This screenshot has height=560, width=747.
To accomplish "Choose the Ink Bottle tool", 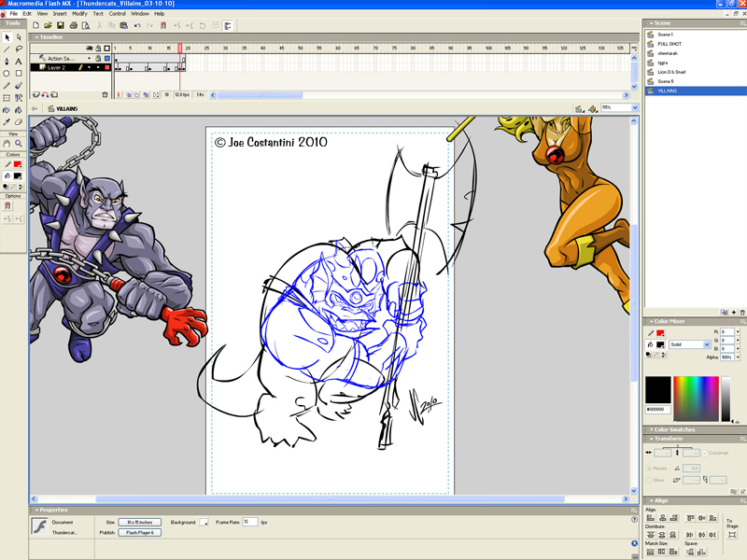I will tap(7, 110).
